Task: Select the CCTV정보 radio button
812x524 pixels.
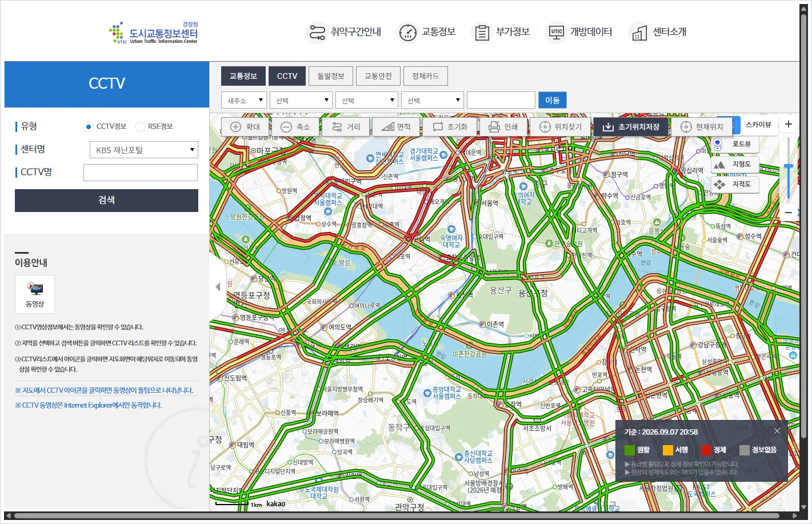Action: 88,127
